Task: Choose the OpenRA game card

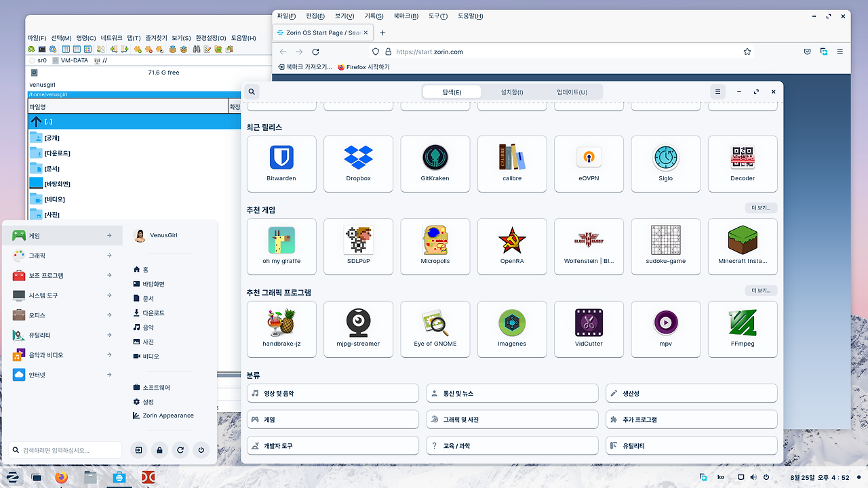Action: 512,246
